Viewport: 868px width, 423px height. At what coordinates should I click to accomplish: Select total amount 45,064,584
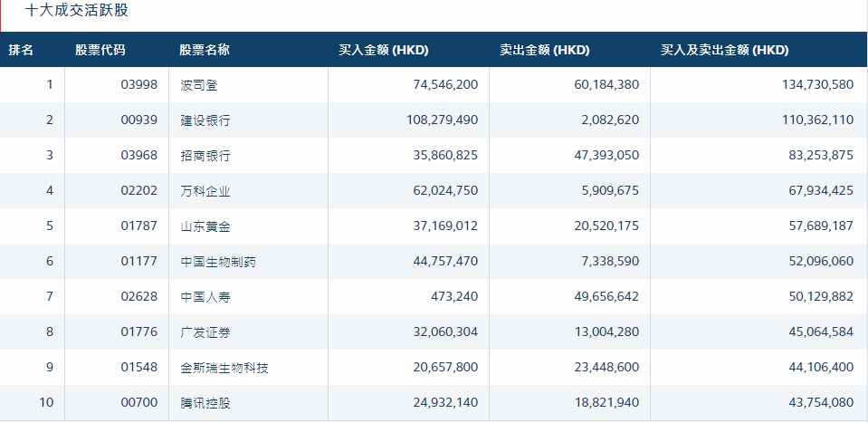tap(822, 332)
